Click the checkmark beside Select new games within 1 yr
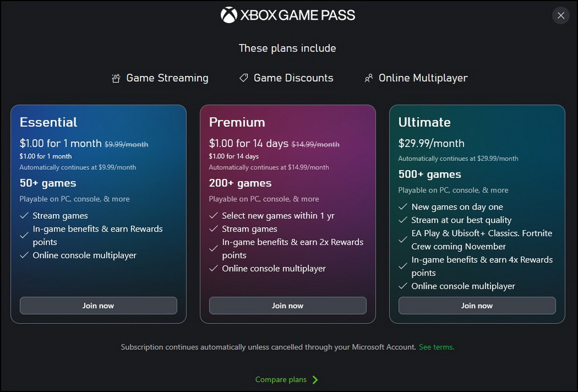Image resolution: width=578 pixels, height=392 pixels. 213,215
